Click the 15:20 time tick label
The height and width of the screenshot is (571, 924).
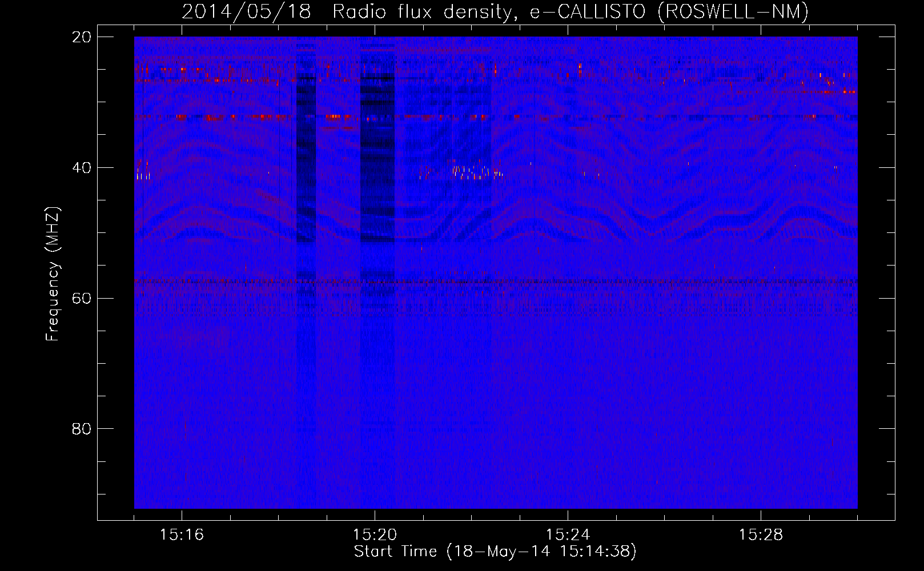375,535
